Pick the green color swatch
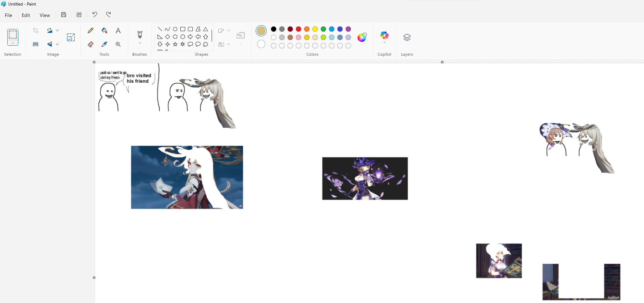 [x=323, y=29]
